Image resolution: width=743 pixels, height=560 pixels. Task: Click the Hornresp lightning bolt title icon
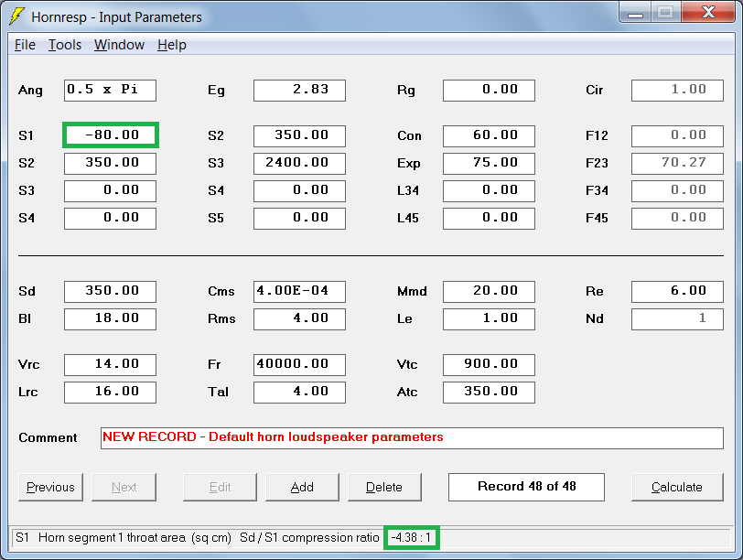tap(16, 16)
